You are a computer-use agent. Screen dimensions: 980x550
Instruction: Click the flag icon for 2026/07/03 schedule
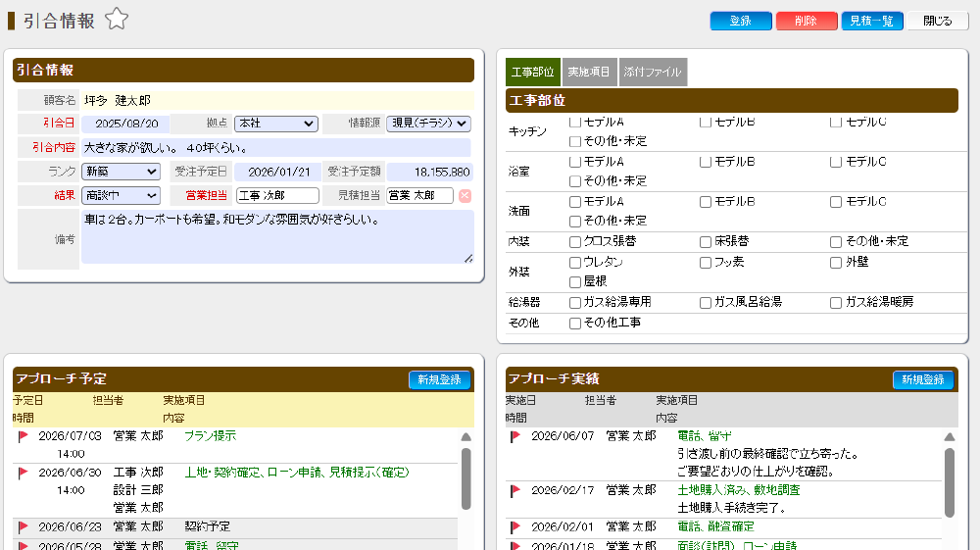(x=24, y=436)
